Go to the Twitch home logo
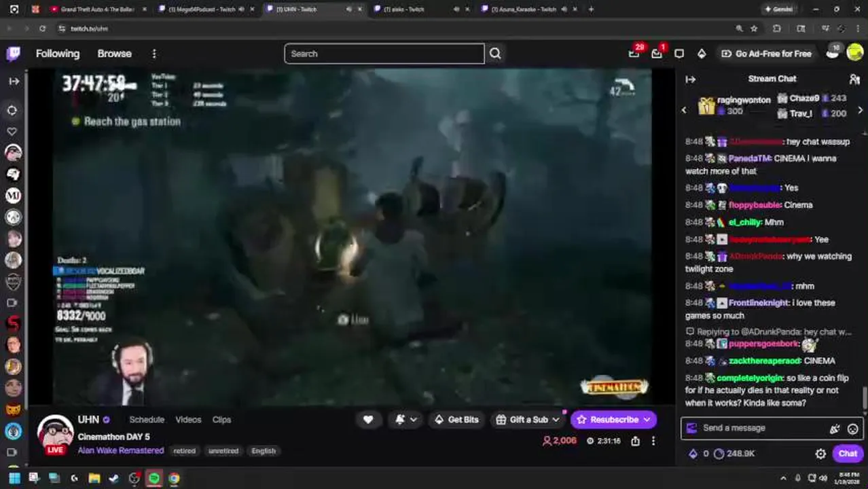This screenshot has width=868, height=489. [x=14, y=54]
